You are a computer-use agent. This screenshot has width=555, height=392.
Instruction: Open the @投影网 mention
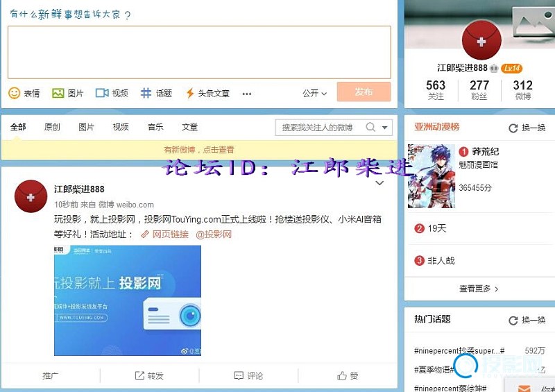[214, 234]
